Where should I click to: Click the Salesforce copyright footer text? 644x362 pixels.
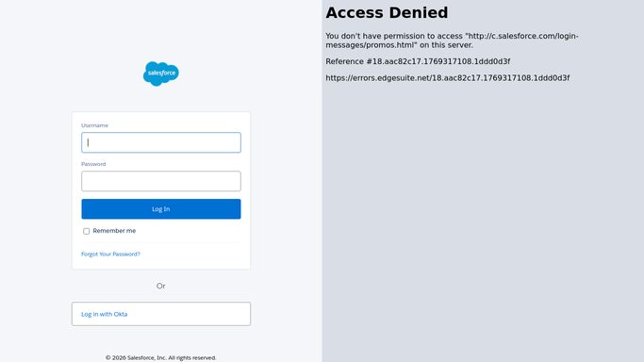161,358
